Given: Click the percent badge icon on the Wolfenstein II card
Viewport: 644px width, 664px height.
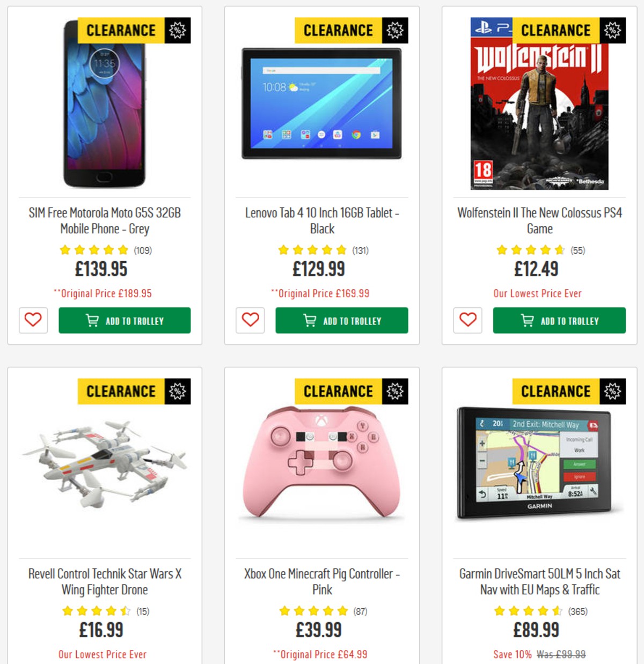Looking at the screenshot, I should pyautogui.click(x=611, y=31).
